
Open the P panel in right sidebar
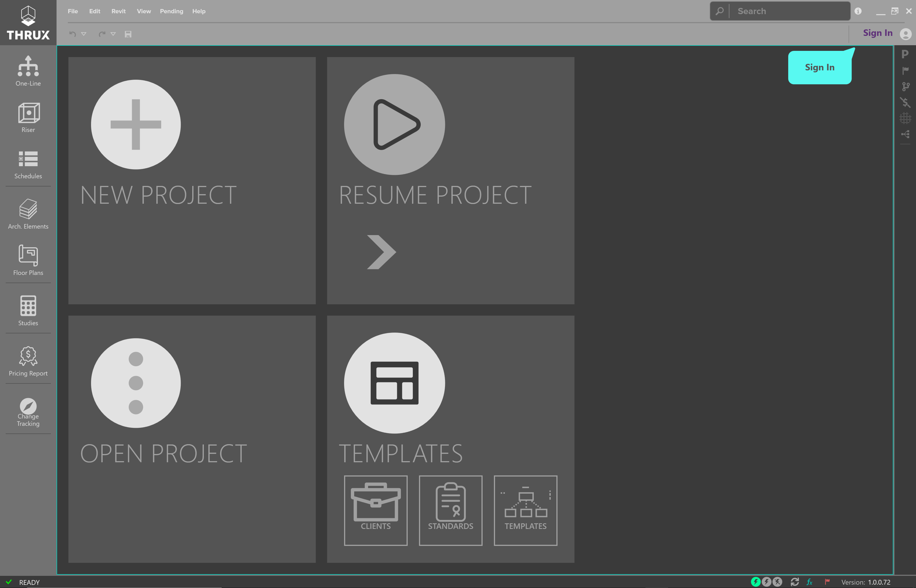click(x=905, y=54)
